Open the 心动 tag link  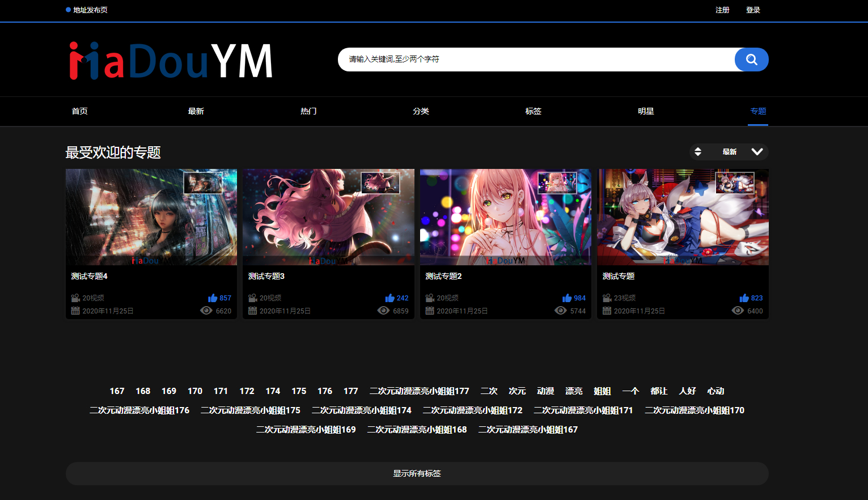tap(715, 391)
